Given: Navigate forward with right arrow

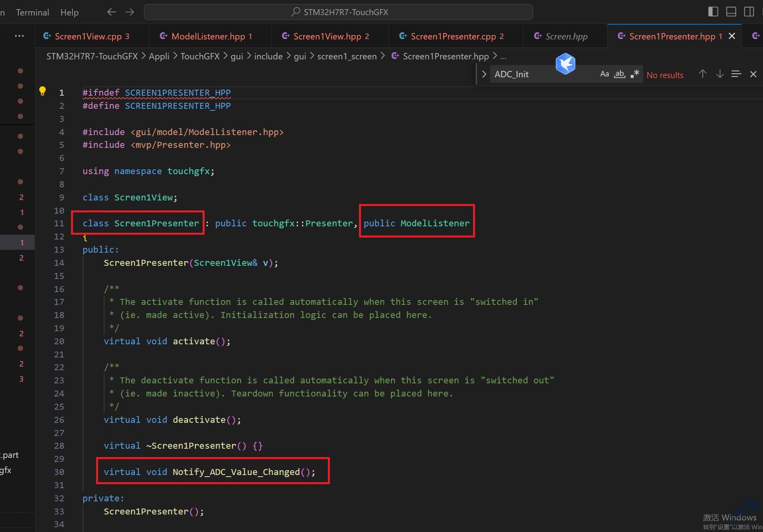Looking at the screenshot, I should [x=130, y=12].
